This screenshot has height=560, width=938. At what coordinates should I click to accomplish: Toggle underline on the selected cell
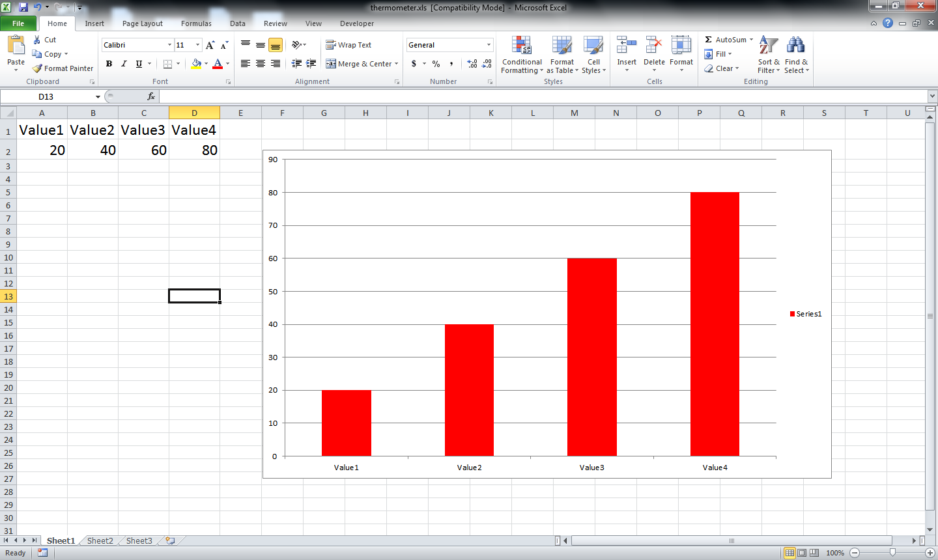click(x=137, y=64)
